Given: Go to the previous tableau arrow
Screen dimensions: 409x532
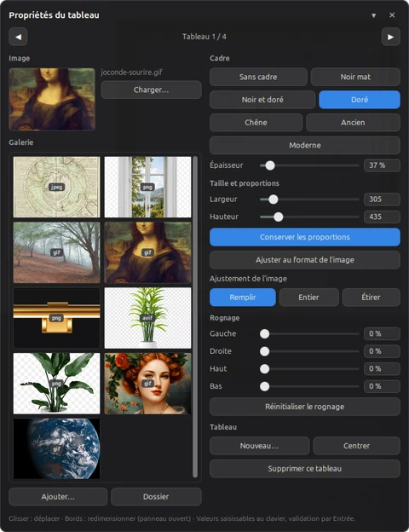Looking at the screenshot, I should [x=18, y=37].
